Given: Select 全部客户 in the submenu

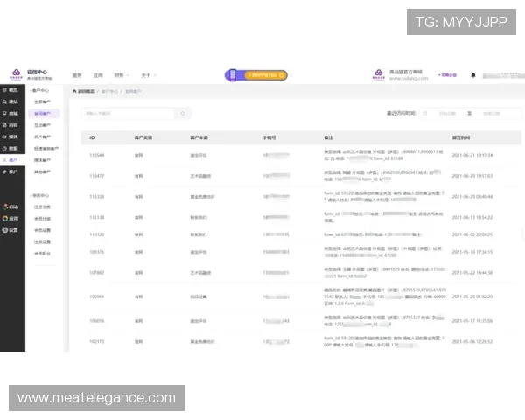Looking at the screenshot, I should click(42, 101).
